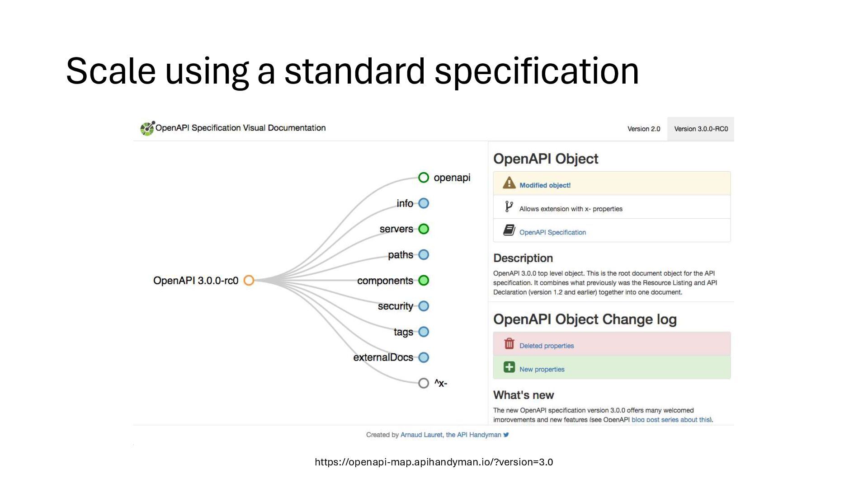Click the warning triangle icon beside Modified object

click(x=509, y=183)
